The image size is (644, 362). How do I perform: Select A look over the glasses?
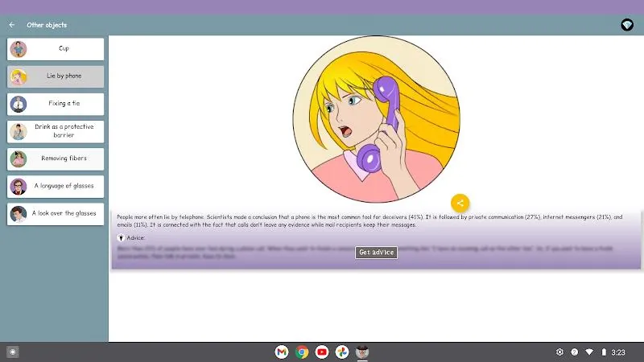pos(56,214)
